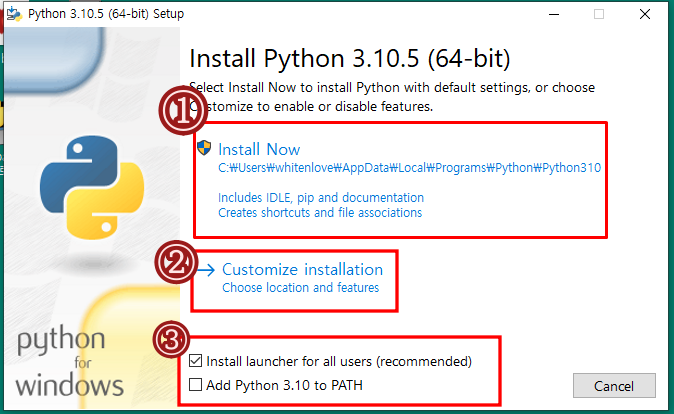674x414 pixels.
Task: Click the Python setup icon in title bar
Action: [x=14, y=14]
